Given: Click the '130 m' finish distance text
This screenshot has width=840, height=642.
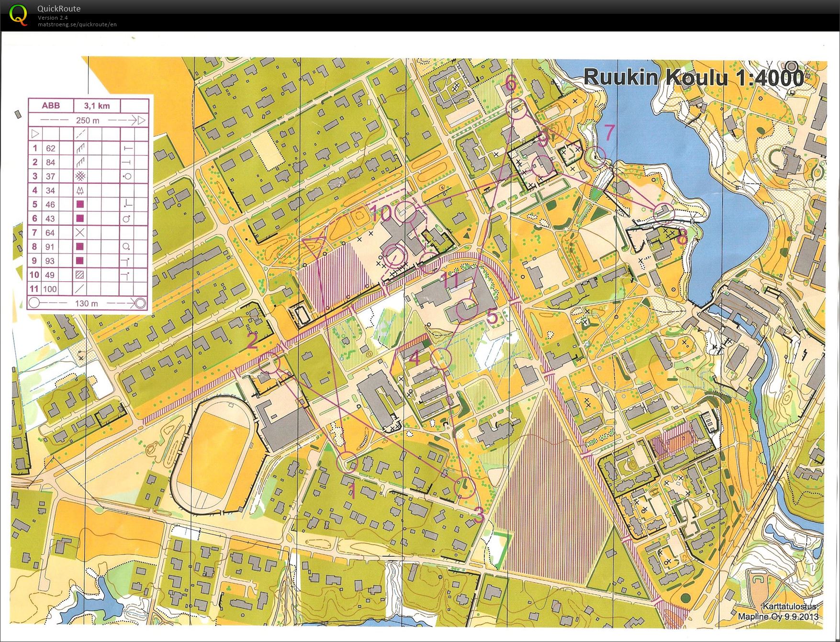Looking at the screenshot, I should point(86,303).
